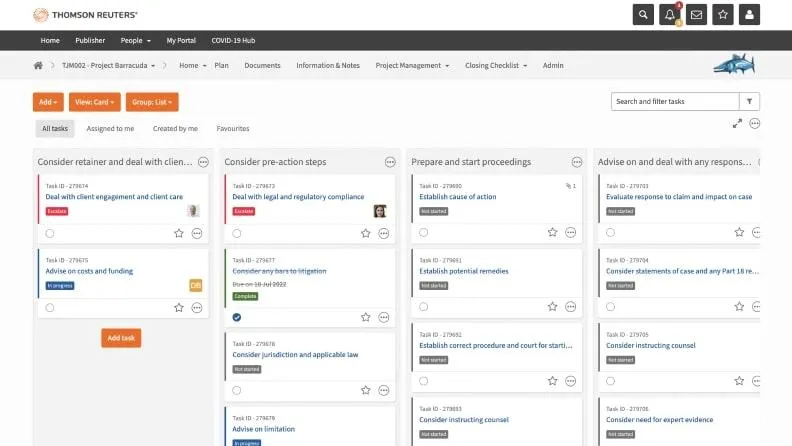The width and height of the screenshot is (792, 446).
Task: Open menu for legal and regulatory compliance task
Action: (384, 233)
